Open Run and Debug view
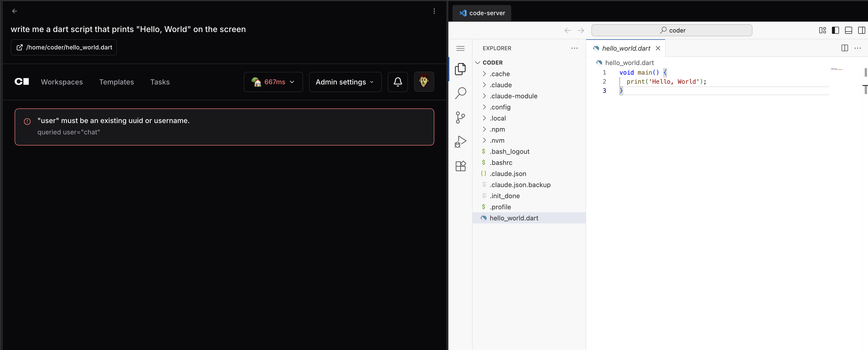This screenshot has width=868, height=350. point(460,142)
